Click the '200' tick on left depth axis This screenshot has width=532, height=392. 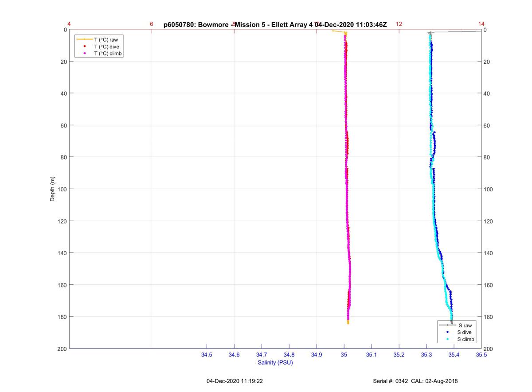coord(62,349)
